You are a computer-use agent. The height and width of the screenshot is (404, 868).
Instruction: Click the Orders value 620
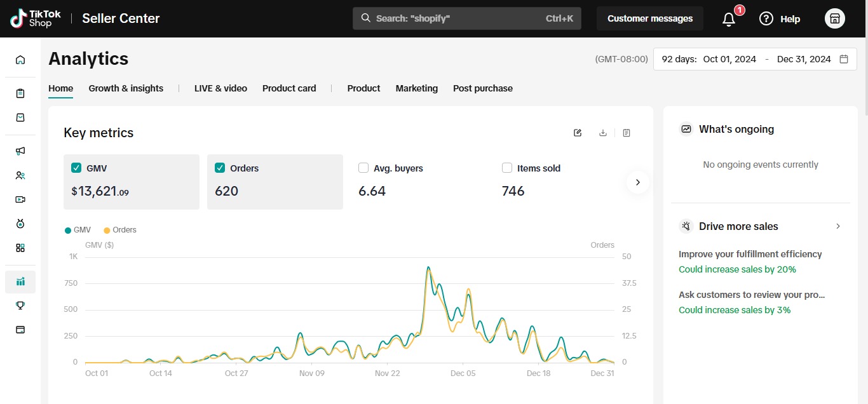[x=226, y=191]
